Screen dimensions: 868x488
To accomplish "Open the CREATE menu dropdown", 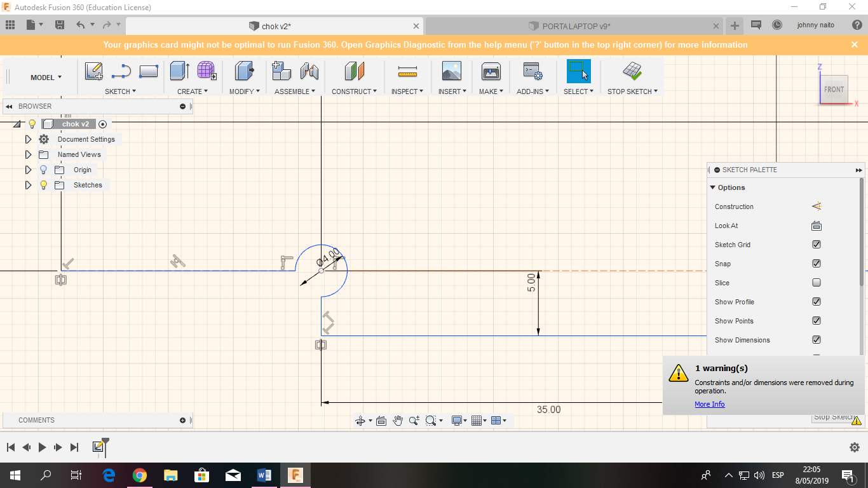I will (193, 91).
